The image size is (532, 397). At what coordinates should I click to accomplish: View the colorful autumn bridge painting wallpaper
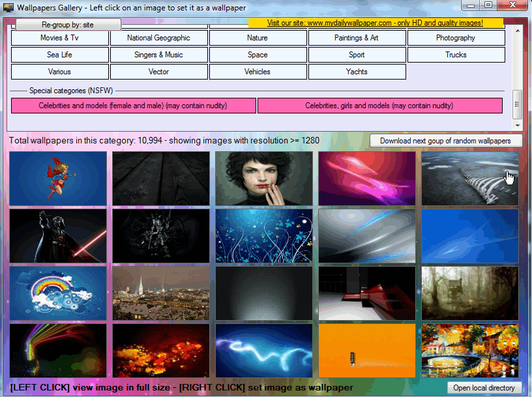(470, 351)
